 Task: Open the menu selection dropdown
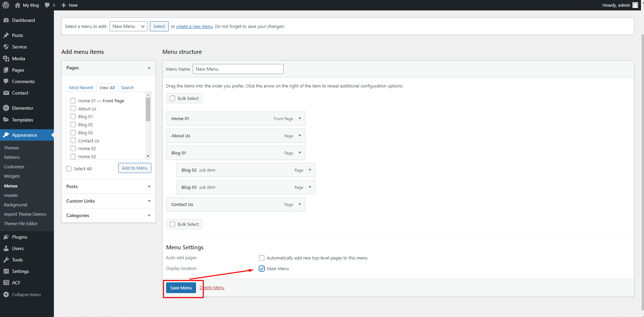click(x=128, y=26)
